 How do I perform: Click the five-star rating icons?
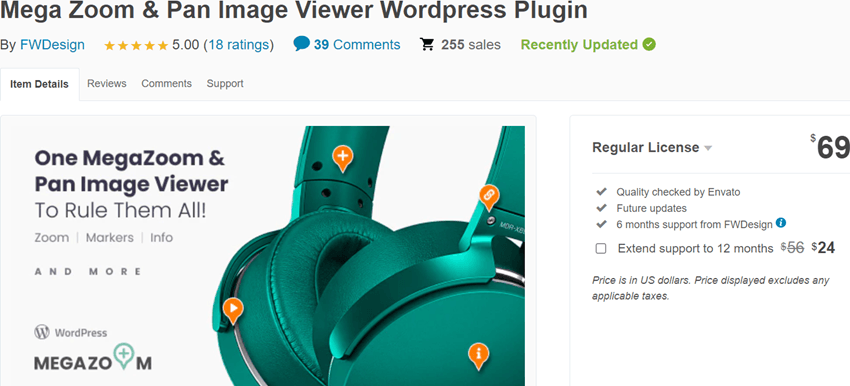[136, 46]
